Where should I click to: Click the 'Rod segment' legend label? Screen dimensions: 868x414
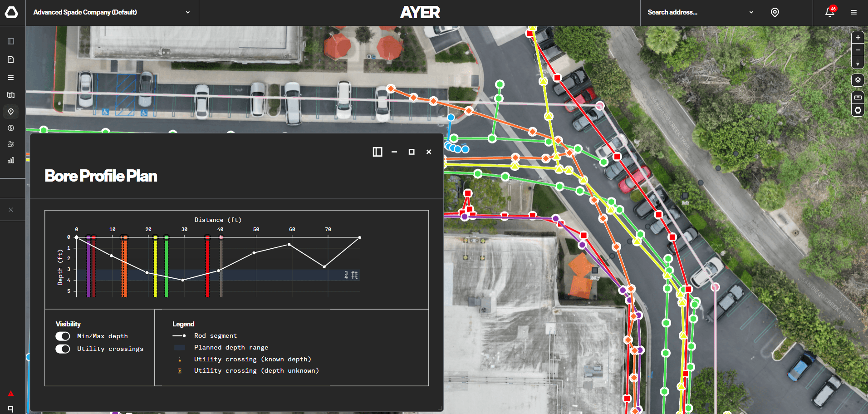click(216, 336)
